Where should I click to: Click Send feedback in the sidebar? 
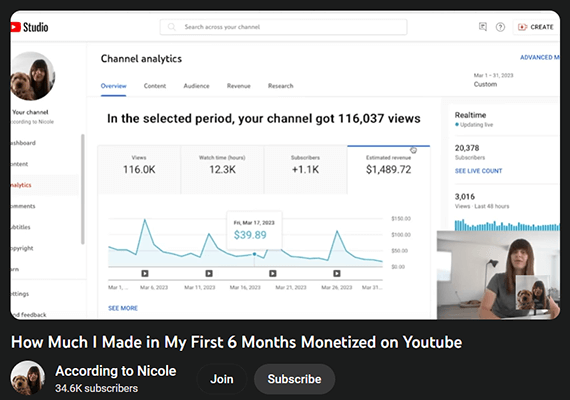coord(29,315)
